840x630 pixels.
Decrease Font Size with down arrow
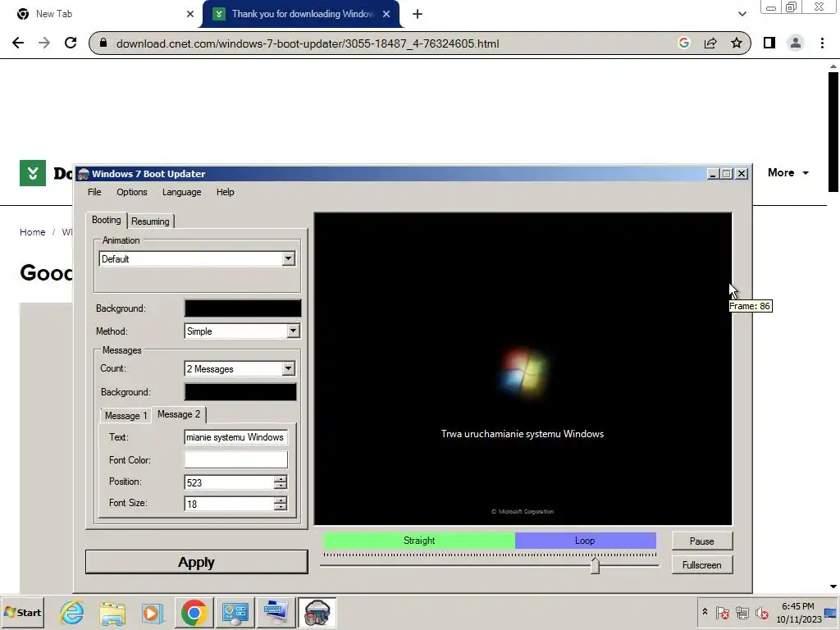pyautogui.click(x=281, y=507)
